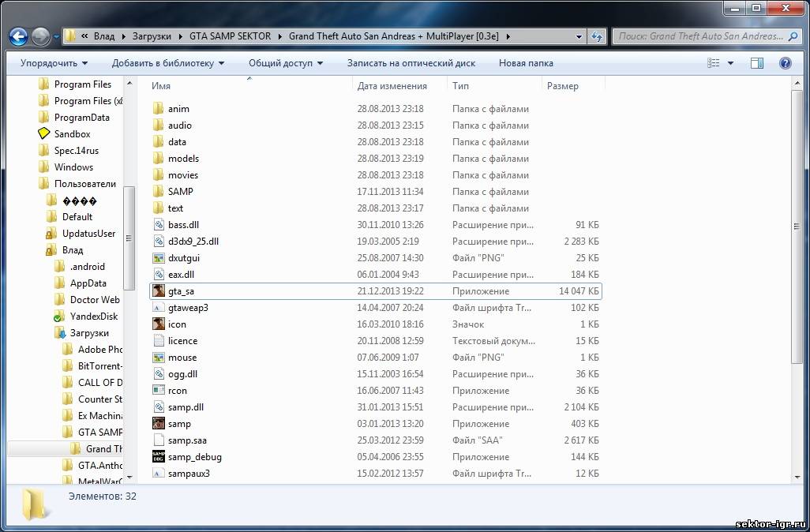Viewport: 810px width, 532px height.
Task: Change view using the view mode icon
Action: coord(714,63)
